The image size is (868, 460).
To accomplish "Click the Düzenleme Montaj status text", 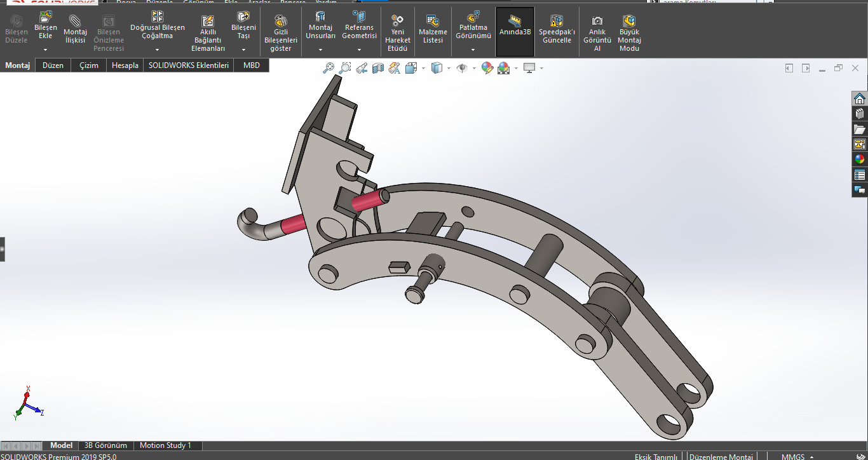I will (x=721, y=457).
